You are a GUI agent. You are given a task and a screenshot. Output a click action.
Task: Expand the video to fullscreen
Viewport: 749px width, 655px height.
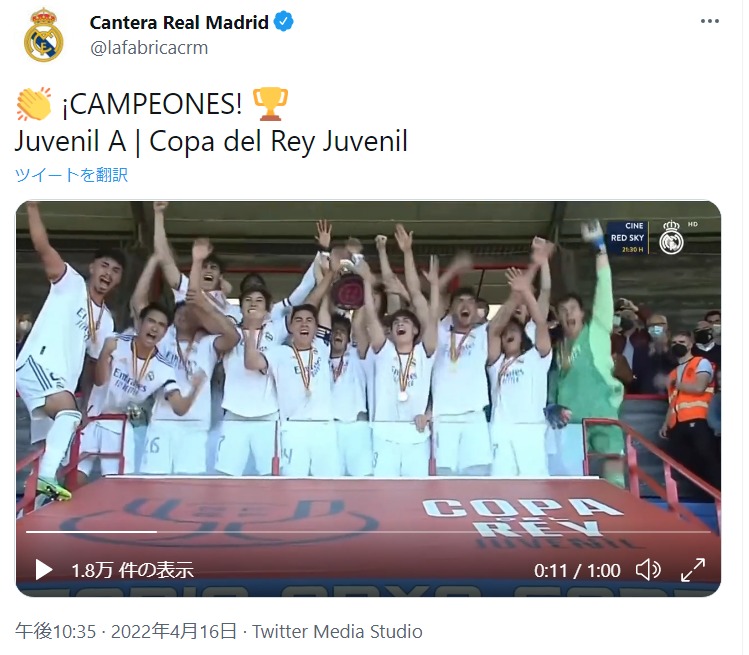point(693,569)
